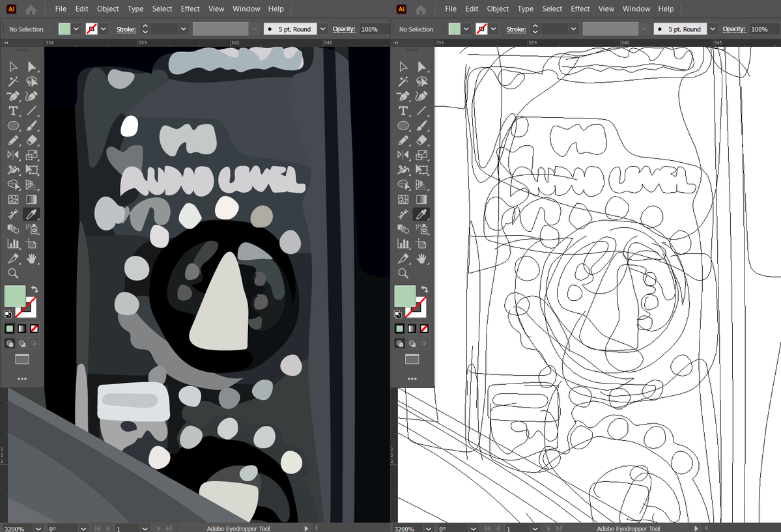This screenshot has width=781, height=532.
Task: Open Select menu in right window
Action: click(x=552, y=9)
